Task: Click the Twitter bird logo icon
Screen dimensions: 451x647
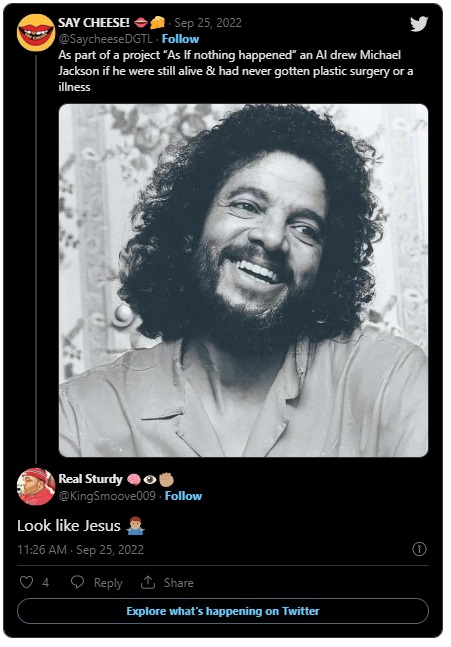Action: [x=419, y=24]
